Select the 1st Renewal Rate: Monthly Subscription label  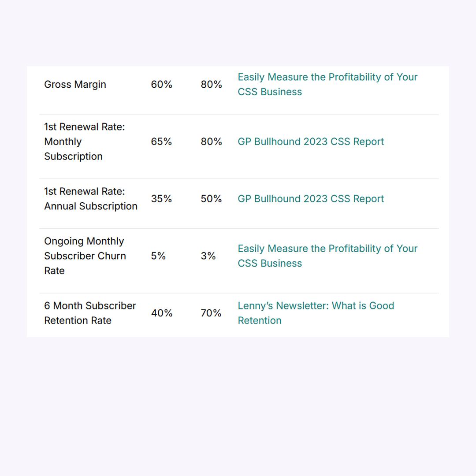(x=84, y=141)
